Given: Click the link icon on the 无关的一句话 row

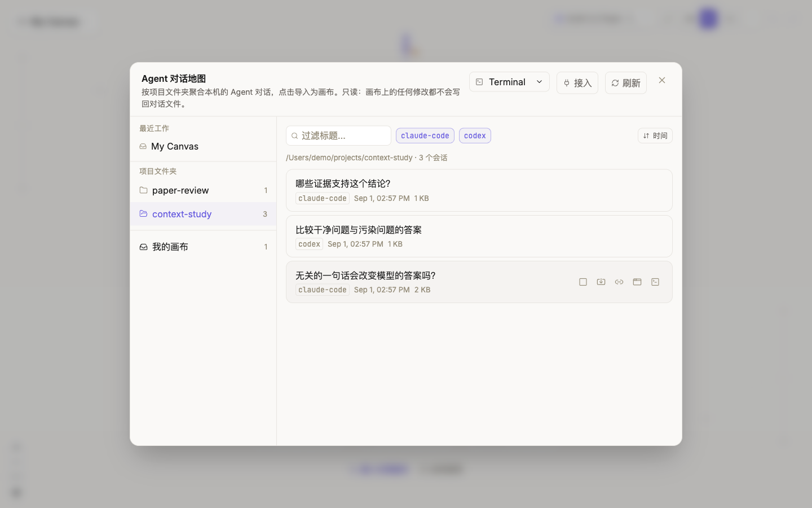Looking at the screenshot, I should [619, 282].
